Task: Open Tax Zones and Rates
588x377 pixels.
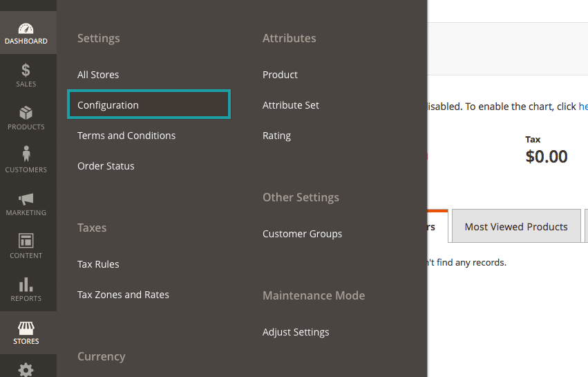Action: tap(123, 295)
